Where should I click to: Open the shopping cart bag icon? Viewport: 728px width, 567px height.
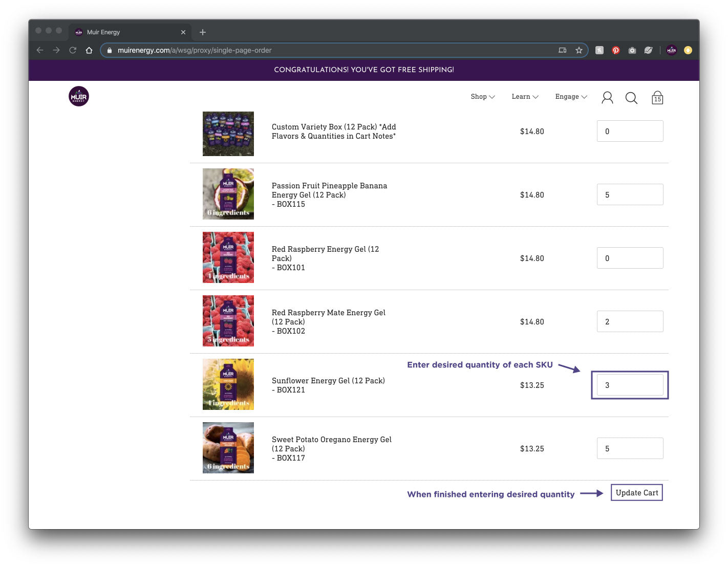(x=657, y=98)
